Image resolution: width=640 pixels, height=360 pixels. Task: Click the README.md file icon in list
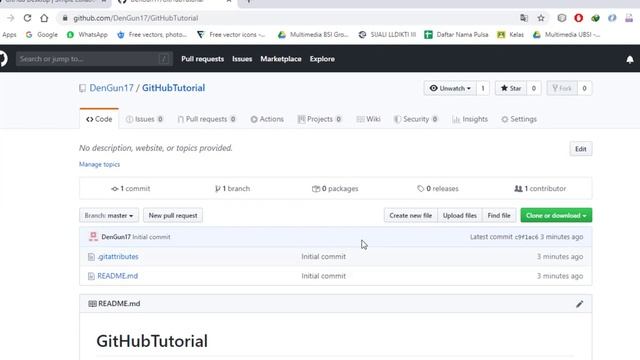[x=91, y=276]
